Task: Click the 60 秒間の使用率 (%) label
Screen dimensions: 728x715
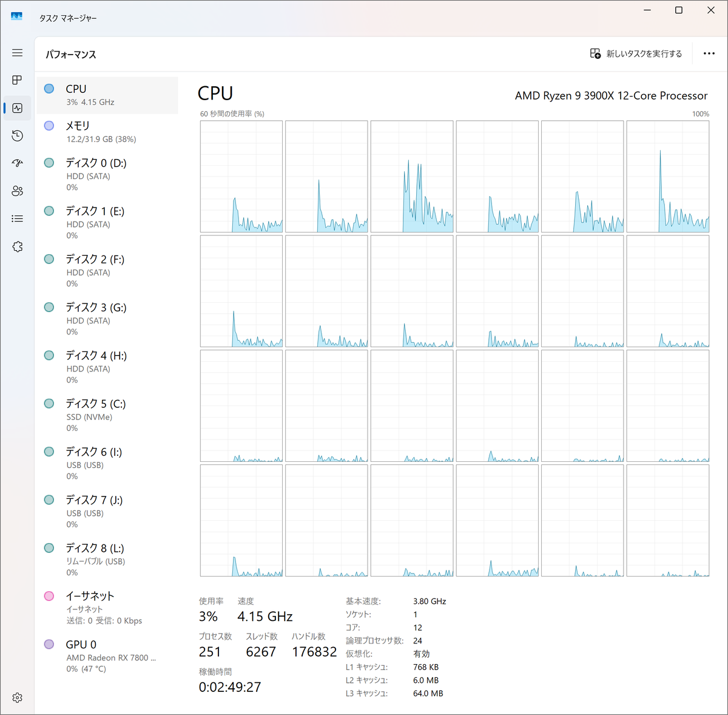Action: 232,114
